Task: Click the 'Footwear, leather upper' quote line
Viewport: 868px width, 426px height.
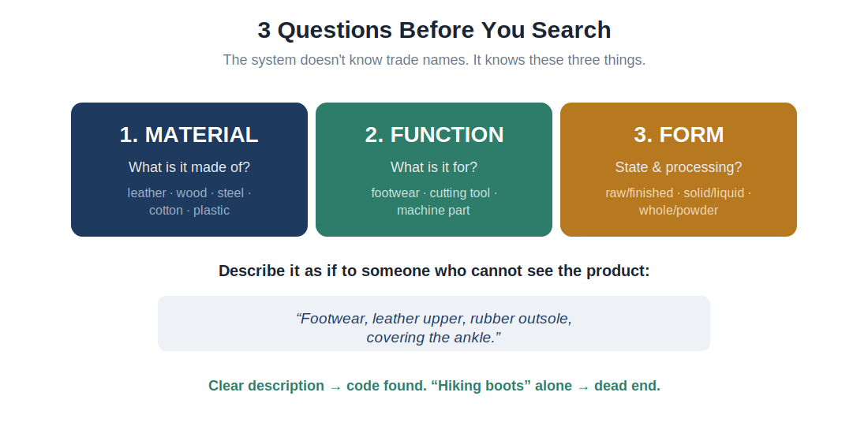Action: 434,319
